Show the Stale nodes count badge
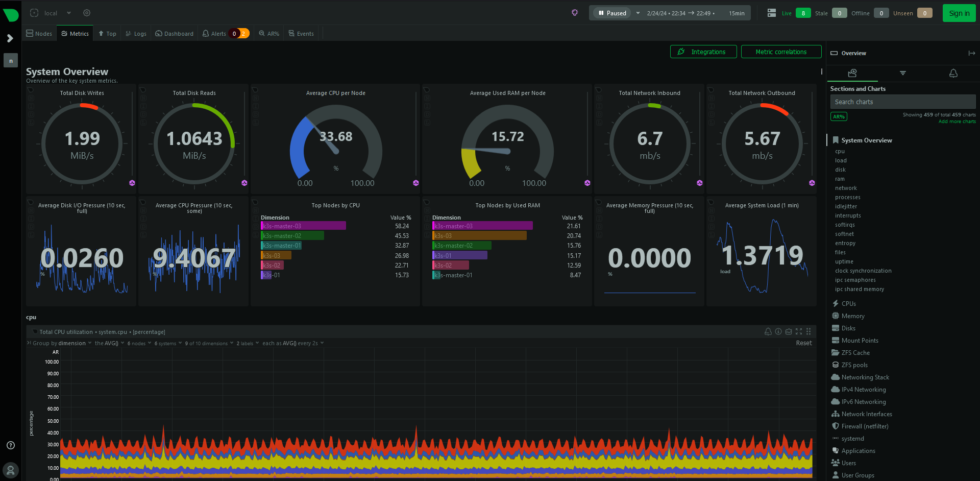 pos(840,13)
